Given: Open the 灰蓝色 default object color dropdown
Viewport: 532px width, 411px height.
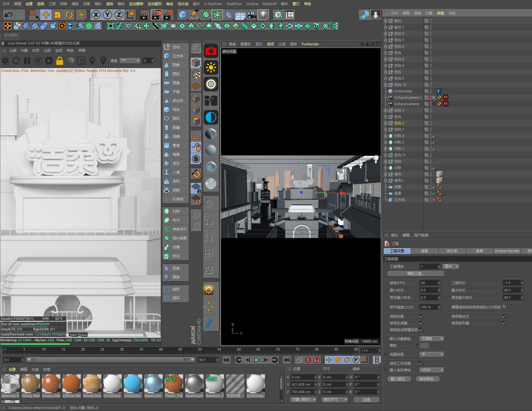Looking at the screenshot, I should click(432, 339).
